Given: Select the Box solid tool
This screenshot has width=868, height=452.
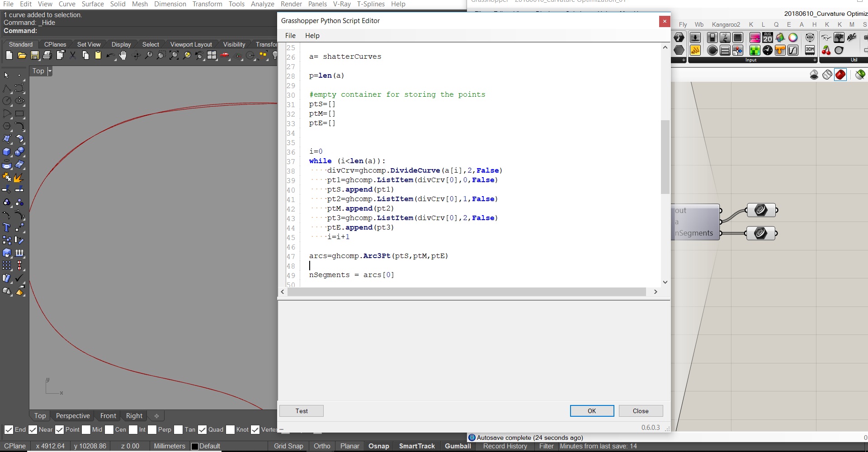Looking at the screenshot, I should coord(7,152).
